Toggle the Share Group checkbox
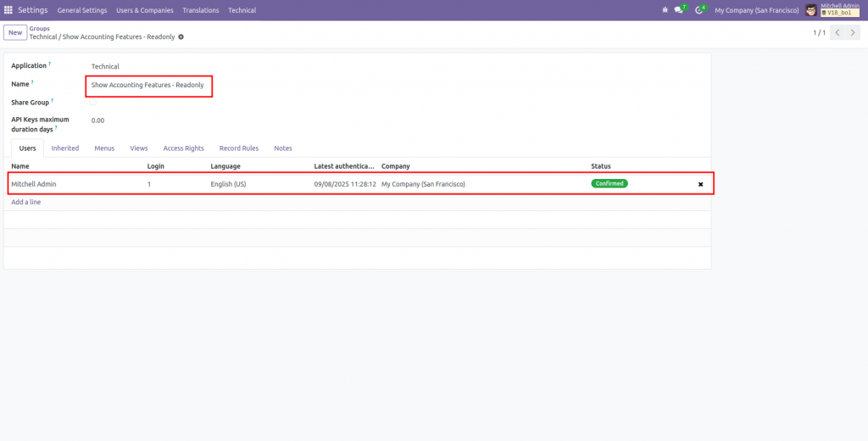Screen dimensions: 868x441 click(94, 103)
